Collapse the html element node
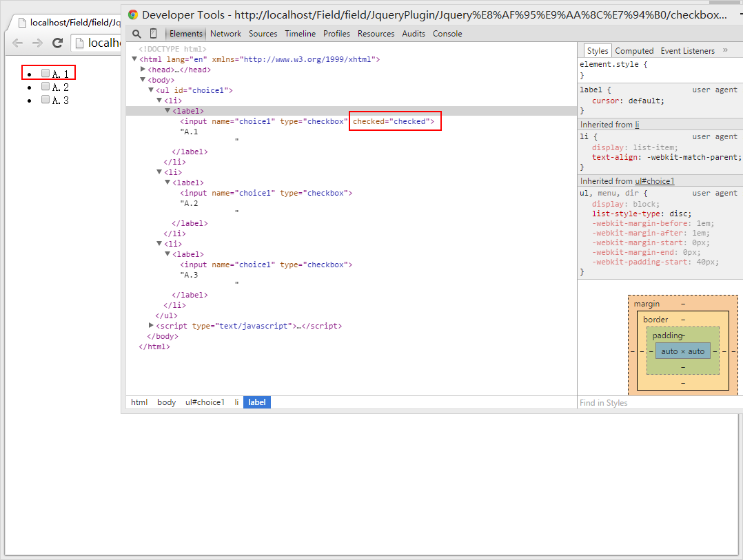The width and height of the screenshot is (743, 560). pos(134,59)
